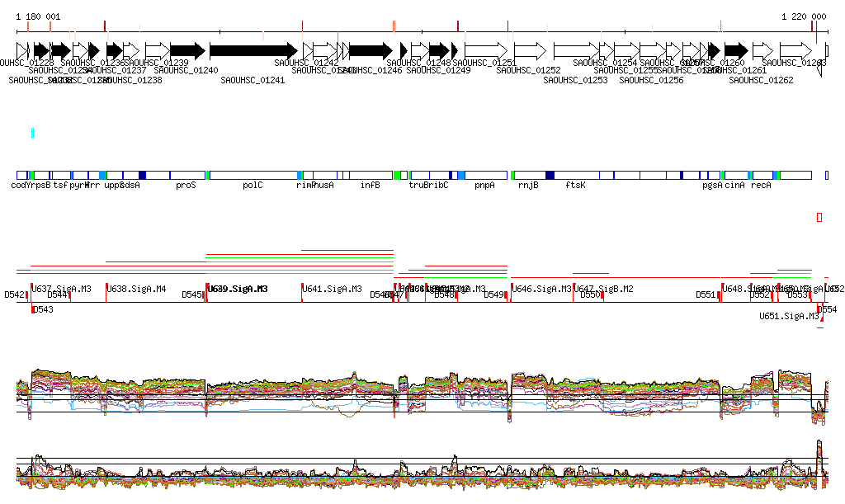The image size is (845, 504).
Task: Click the D545 terminator label
Action: 191,294
